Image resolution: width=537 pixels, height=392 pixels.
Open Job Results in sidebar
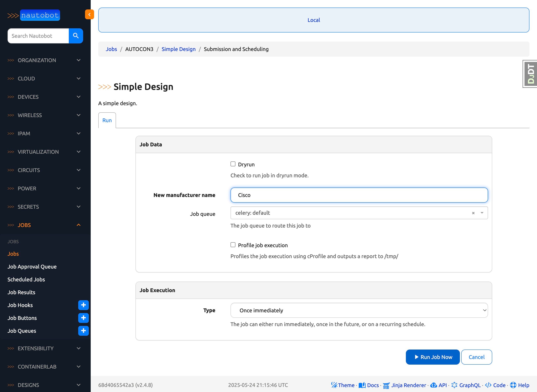[21, 292]
